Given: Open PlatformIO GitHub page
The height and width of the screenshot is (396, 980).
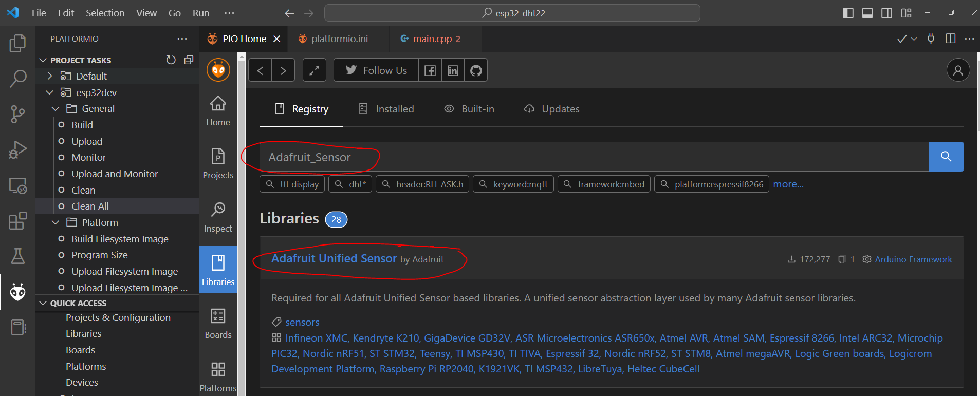Looking at the screenshot, I should click(476, 70).
